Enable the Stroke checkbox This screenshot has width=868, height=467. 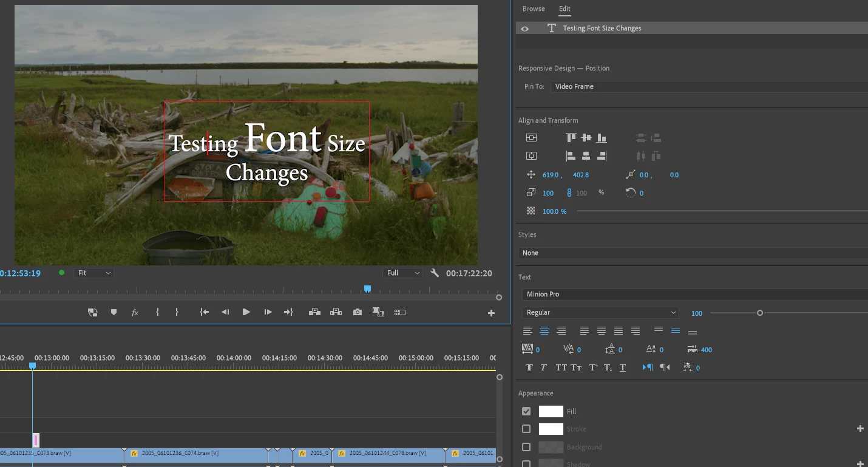coord(526,429)
